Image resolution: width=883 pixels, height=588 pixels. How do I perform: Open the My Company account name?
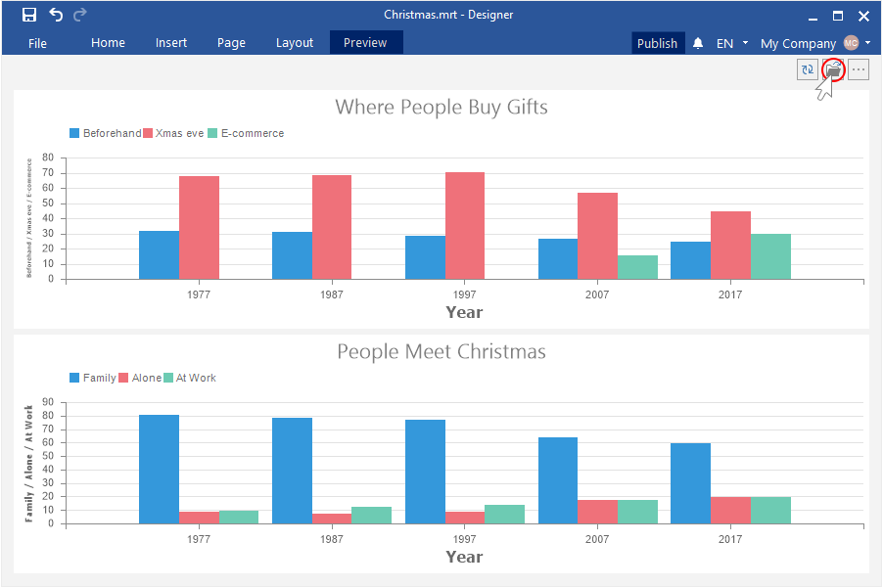(x=798, y=43)
